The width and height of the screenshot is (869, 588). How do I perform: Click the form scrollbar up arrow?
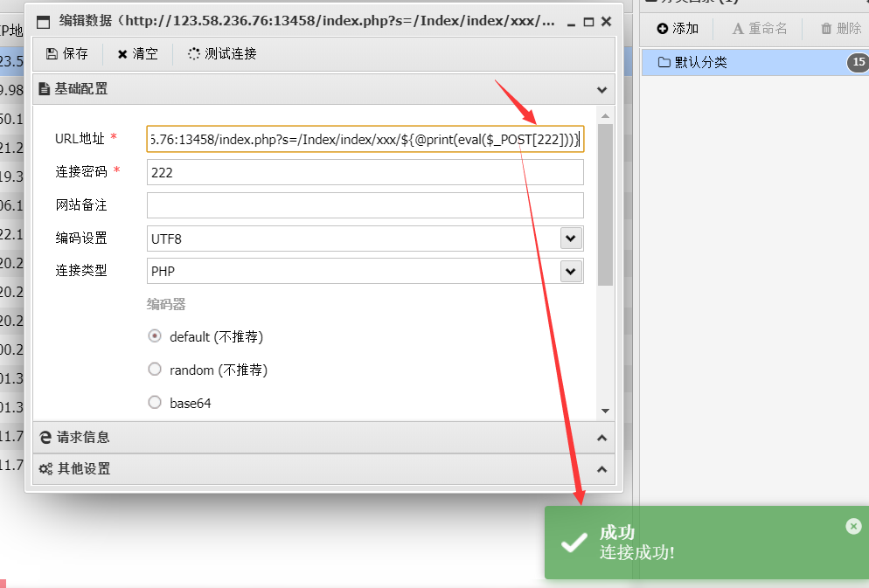pos(605,116)
